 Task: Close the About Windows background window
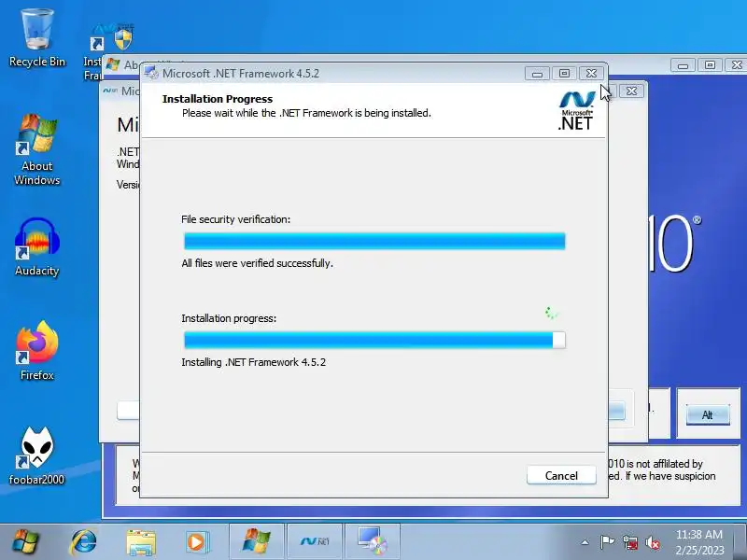[736, 64]
